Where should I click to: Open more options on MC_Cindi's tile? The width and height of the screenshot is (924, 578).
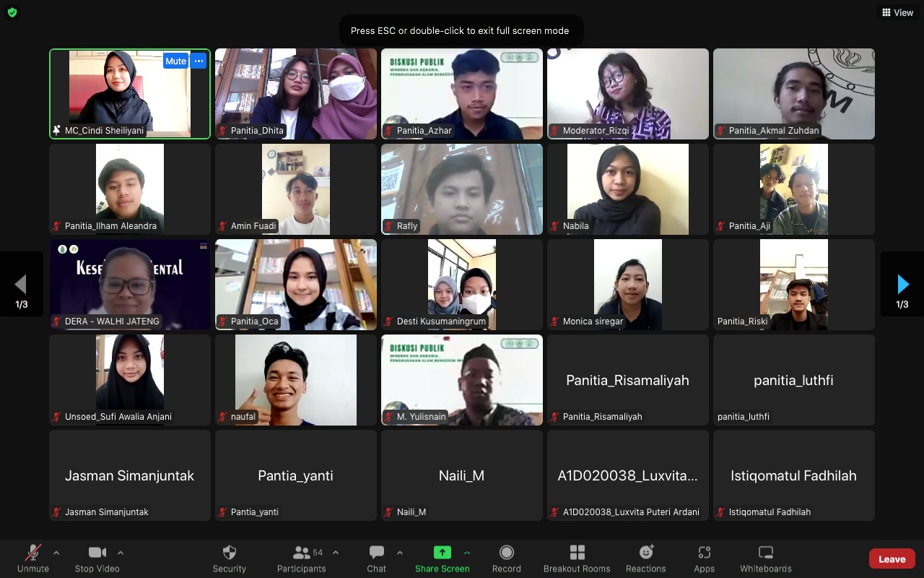(199, 61)
